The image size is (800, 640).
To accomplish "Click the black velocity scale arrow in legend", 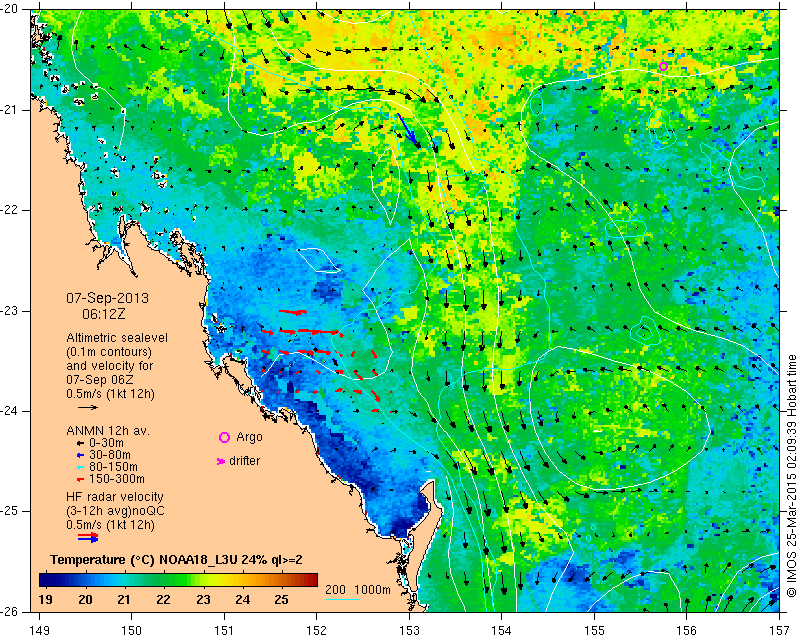I will tap(87, 407).
